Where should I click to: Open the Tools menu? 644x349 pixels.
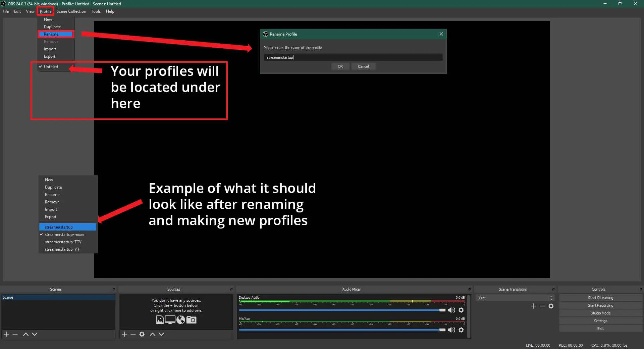pos(96,11)
